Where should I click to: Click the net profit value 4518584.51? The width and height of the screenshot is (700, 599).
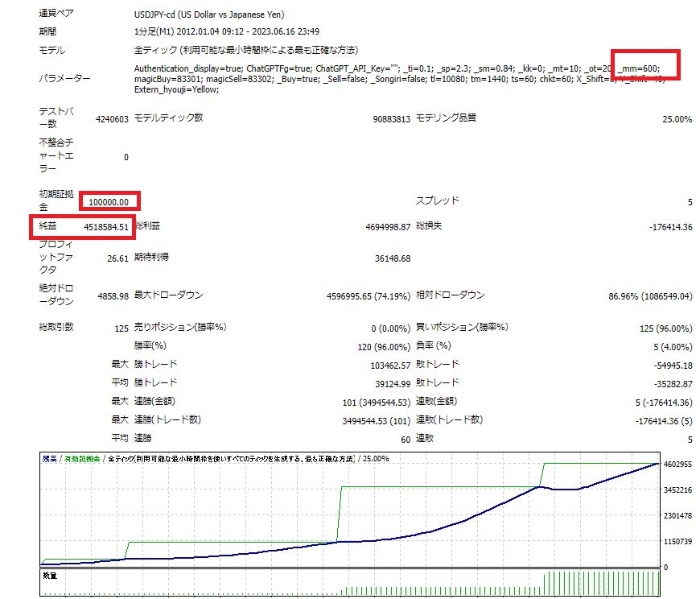pyautogui.click(x=106, y=227)
